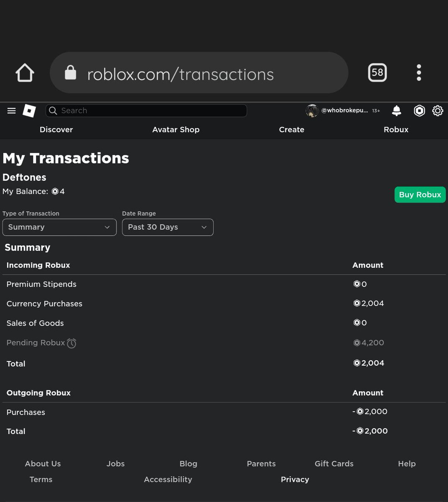Click the Purchases row under Outgoing Robux

pyautogui.click(x=26, y=412)
